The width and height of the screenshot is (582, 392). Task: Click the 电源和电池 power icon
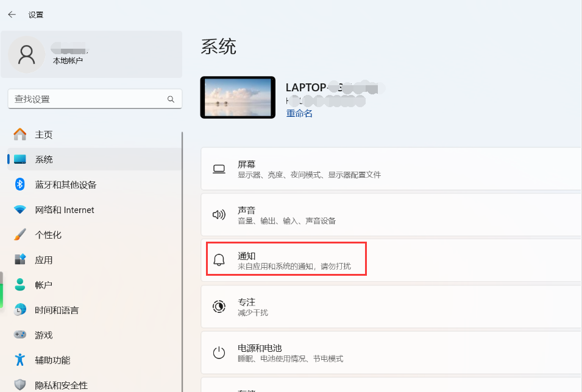point(219,352)
